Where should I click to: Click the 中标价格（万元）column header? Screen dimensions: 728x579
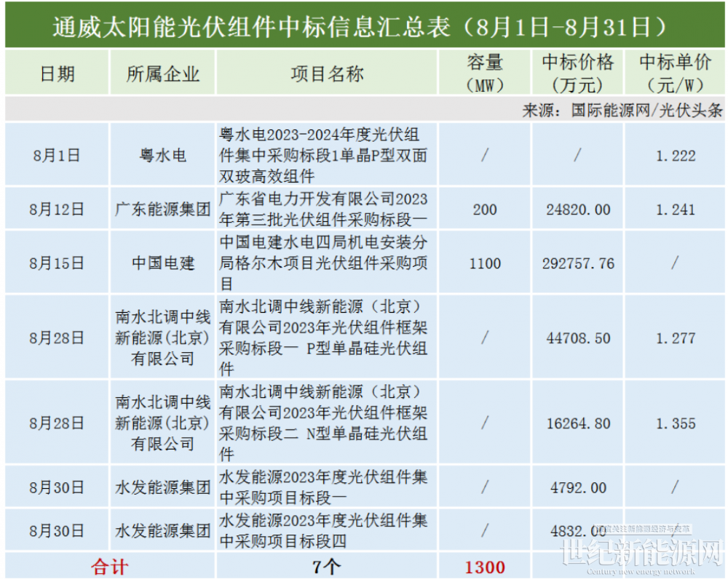[577, 73]
